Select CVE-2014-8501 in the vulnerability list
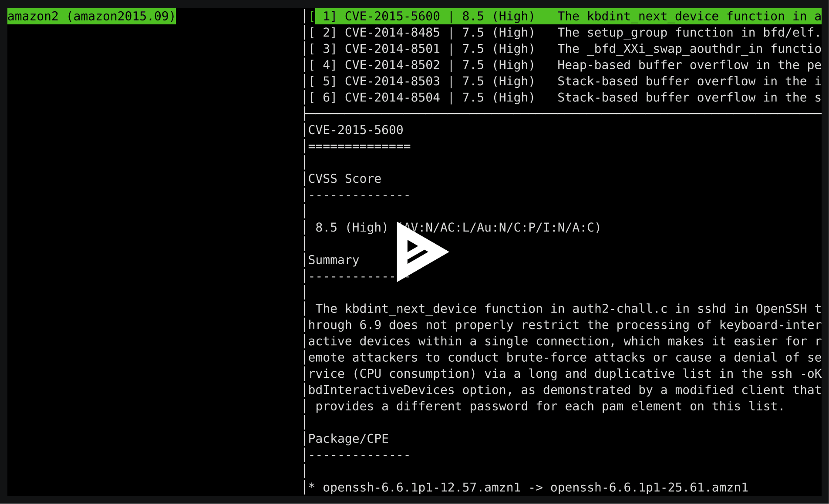This screenshot has height=504, width=829. (x=392, y=48)
